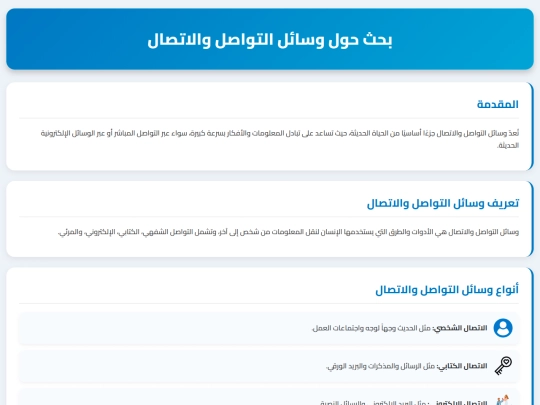Click the intro paragraph starting تُعدّ وسائل التواصل

click(280, 139)
